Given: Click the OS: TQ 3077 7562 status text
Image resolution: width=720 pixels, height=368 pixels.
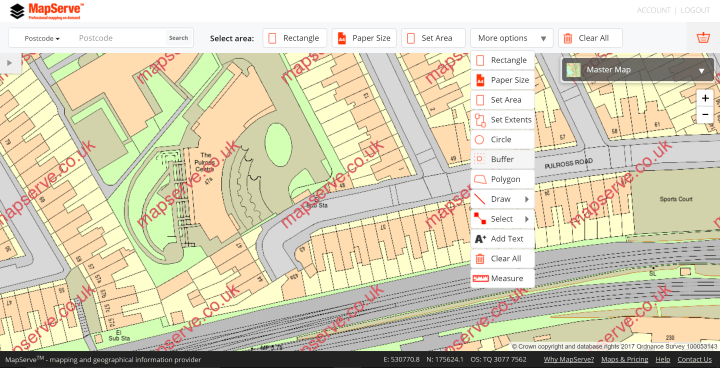Looking at the screenshot, I should pyautogui.click(x=498, y=359).
